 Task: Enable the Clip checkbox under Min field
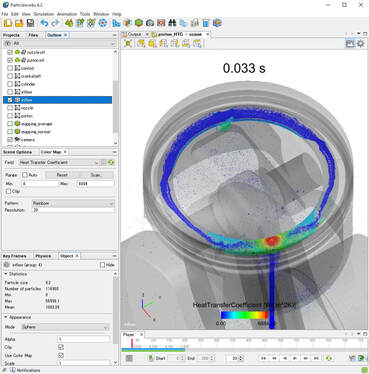pyautogui.click(x=9, y=191)
